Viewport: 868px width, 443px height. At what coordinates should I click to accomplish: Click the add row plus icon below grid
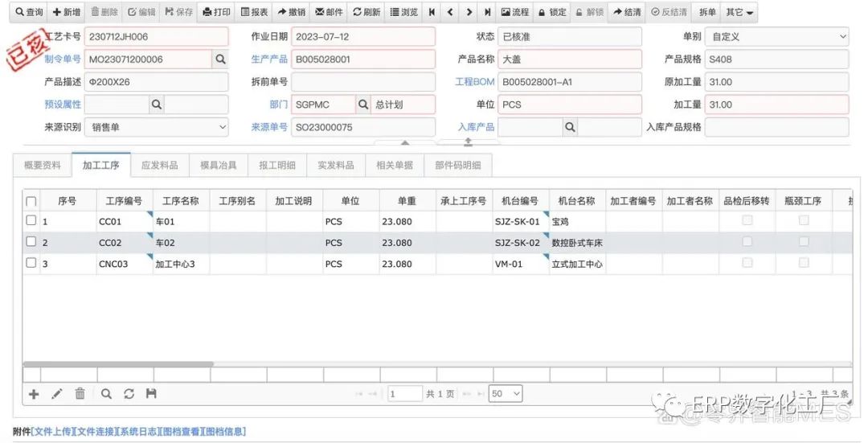point(34,394)
